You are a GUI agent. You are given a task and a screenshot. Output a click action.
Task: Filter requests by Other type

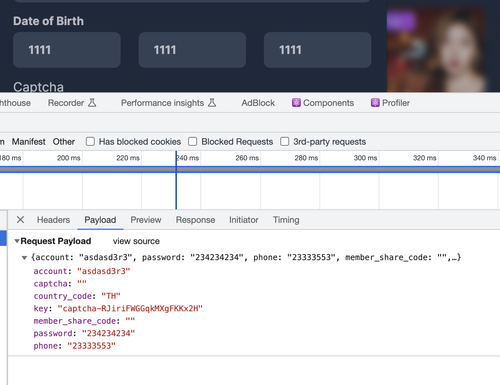pyautogui.click(x=64, y=142)
